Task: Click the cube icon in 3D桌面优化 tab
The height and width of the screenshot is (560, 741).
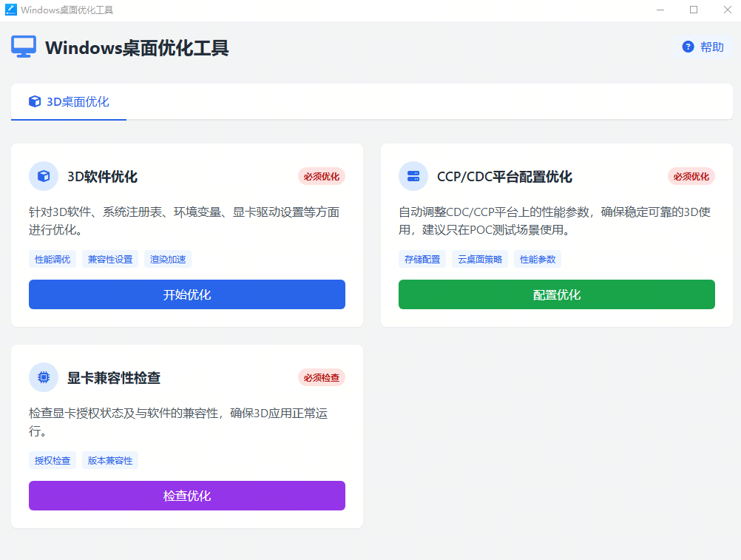Action: coord(35,101)
